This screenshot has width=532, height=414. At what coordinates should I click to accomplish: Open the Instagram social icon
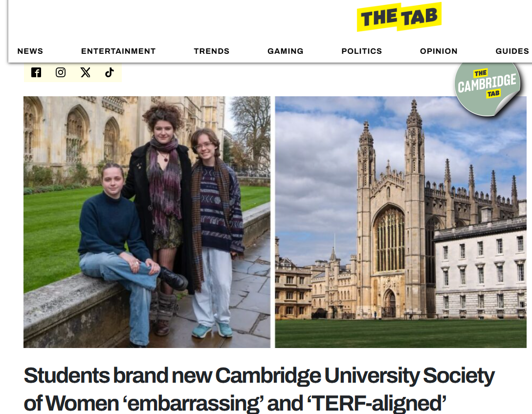[x=61, y=72]
